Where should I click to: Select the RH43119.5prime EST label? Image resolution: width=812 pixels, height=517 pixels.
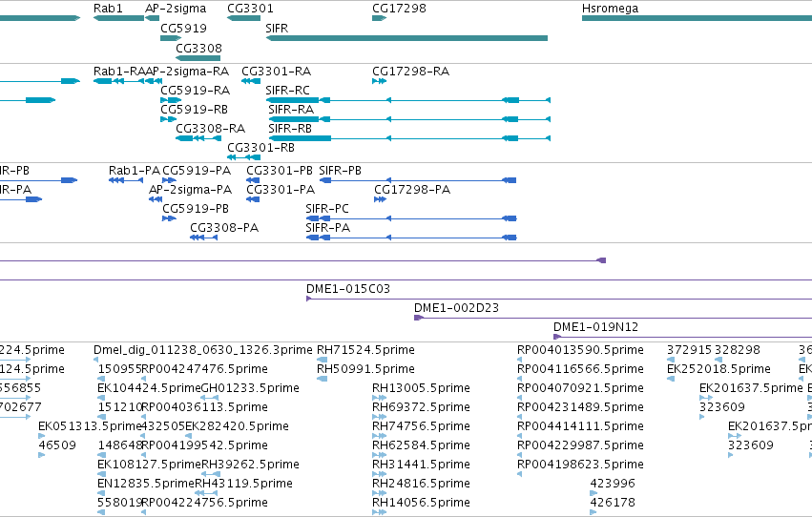tap(243, 485)
